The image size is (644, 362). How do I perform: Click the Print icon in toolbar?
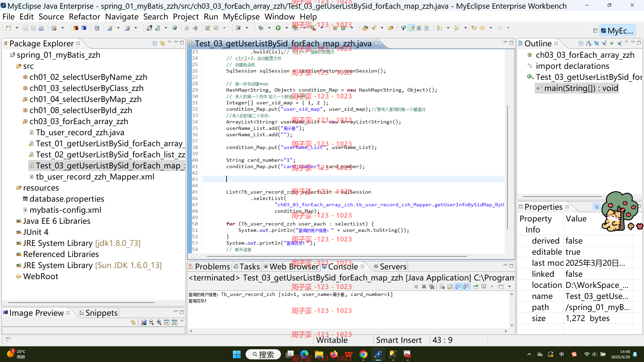[41, 28]
